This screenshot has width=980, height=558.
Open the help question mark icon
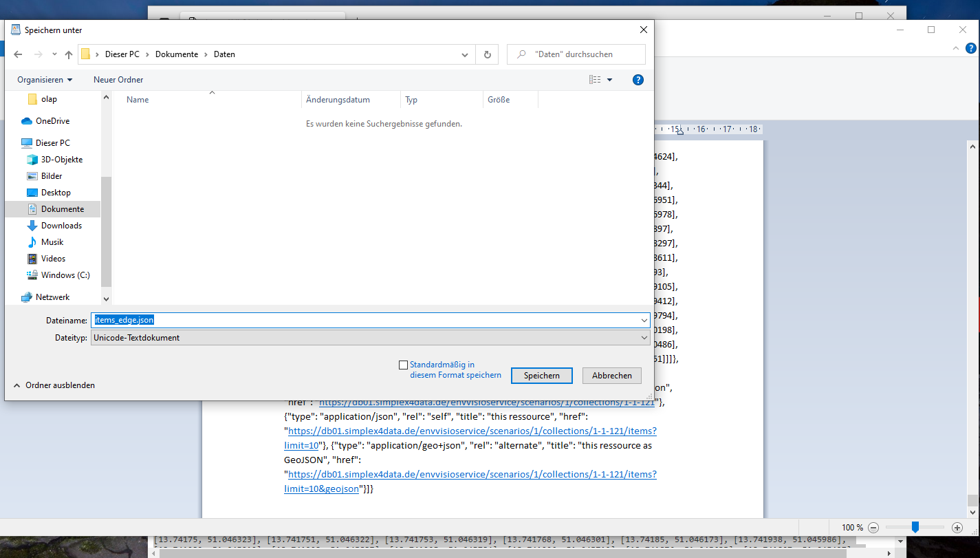(x=638, y=80)
